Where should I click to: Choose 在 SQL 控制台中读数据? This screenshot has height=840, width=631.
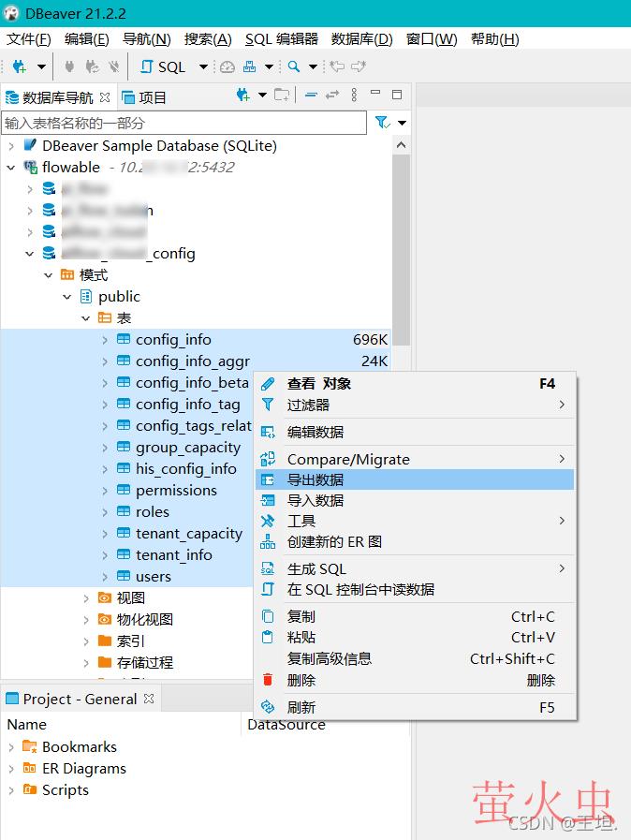point(415,589)
